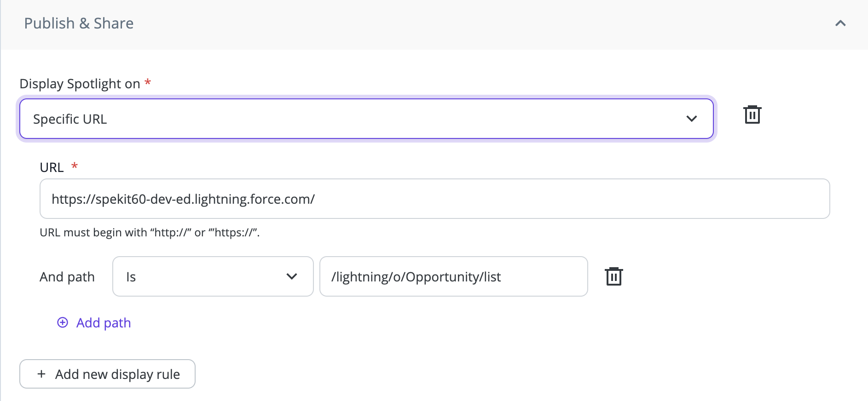Viewport: 868px width, 401px height.
Task: Collapse the Publish & Share section chevron
Action: [840, 23]
